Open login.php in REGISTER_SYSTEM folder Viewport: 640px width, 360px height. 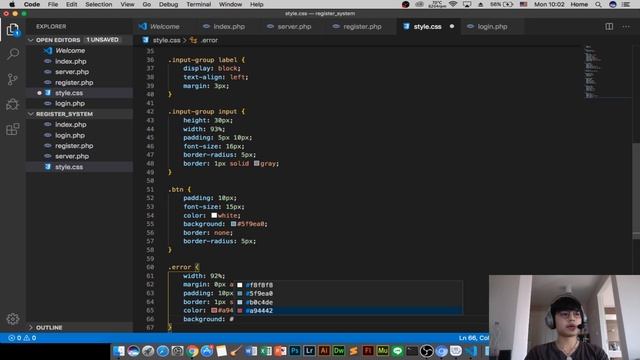70,135
